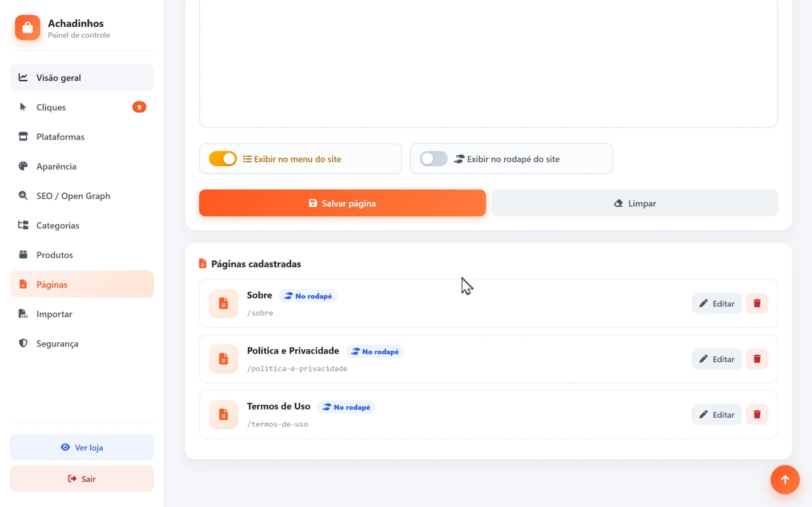Edit the Sobre page
812x507 pixels.
[716, 304]
